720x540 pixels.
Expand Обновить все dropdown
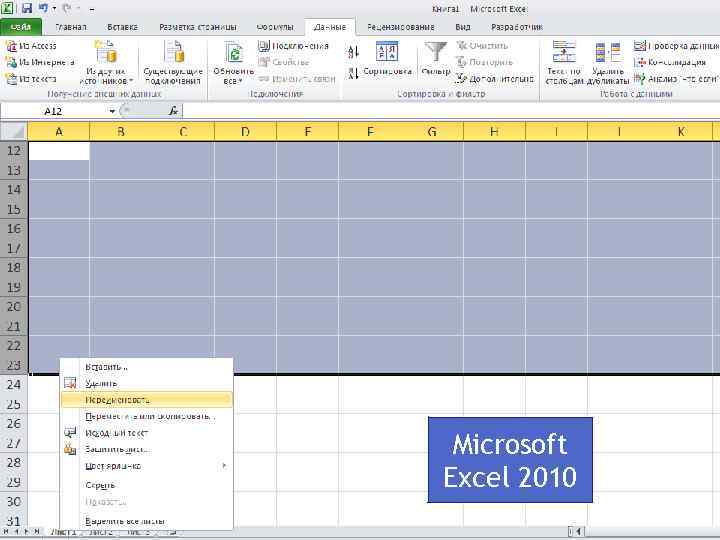(240, 81)
